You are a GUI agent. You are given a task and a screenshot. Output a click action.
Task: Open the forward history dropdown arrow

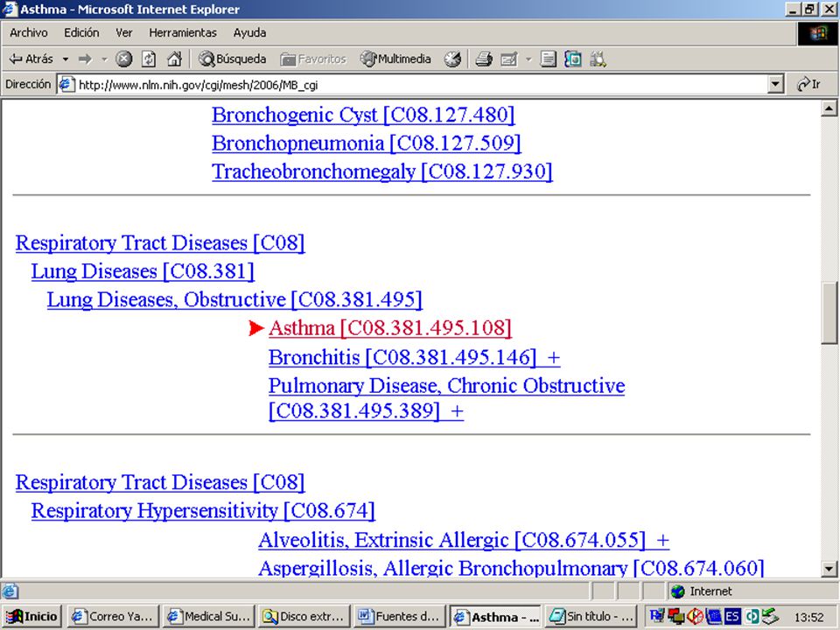click(104, 59)
